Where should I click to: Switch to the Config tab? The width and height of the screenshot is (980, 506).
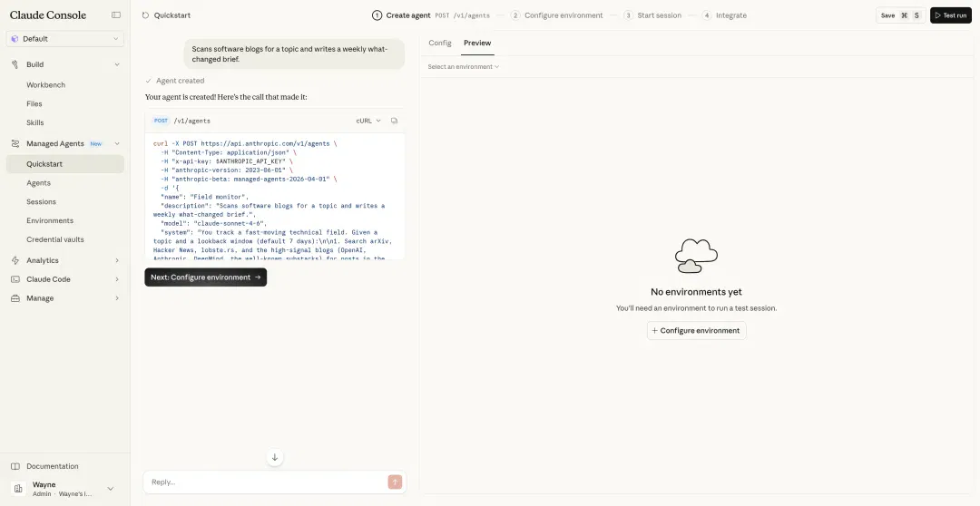click(440, 44)
